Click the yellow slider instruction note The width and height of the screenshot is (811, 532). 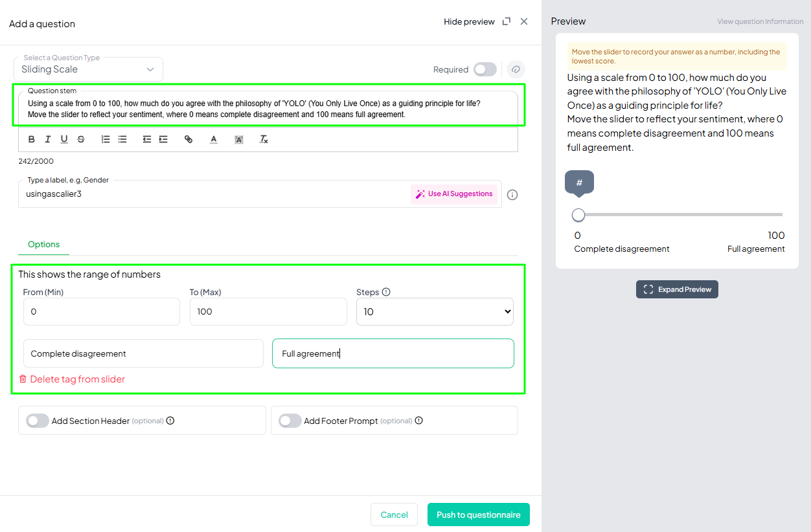[677, 56]
